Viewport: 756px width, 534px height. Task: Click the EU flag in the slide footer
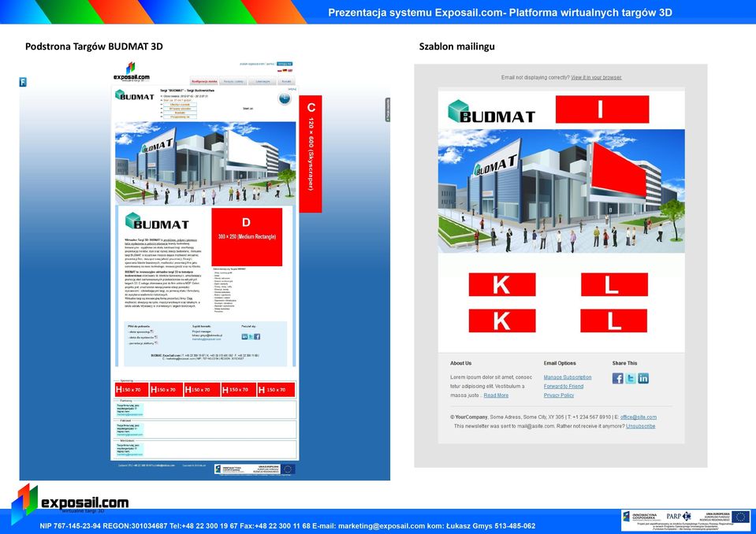740,517
